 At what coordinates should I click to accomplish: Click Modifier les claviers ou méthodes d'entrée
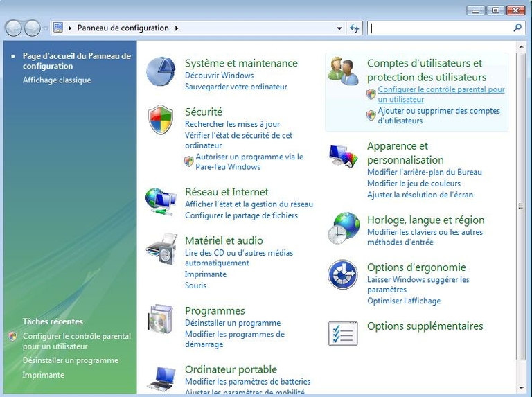coord(425,237)
